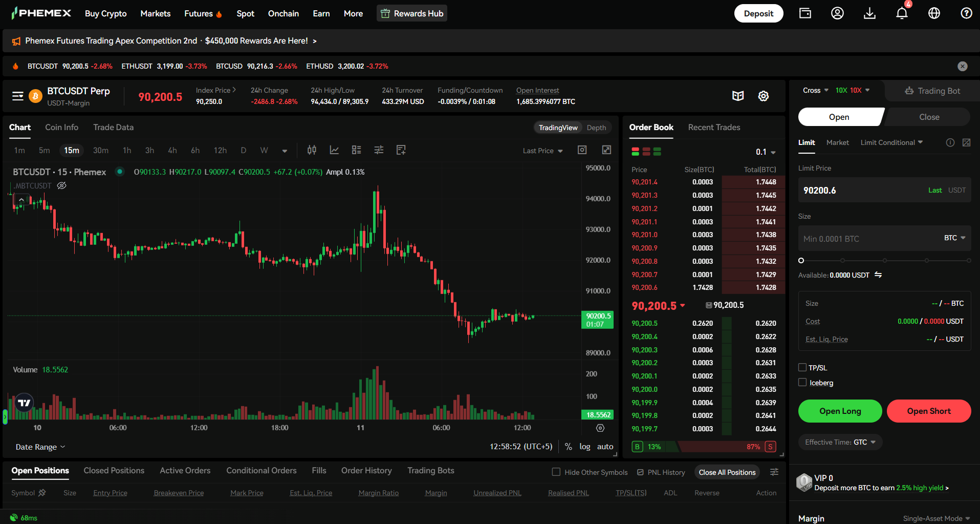Open the language globe selector

(934, 13)
